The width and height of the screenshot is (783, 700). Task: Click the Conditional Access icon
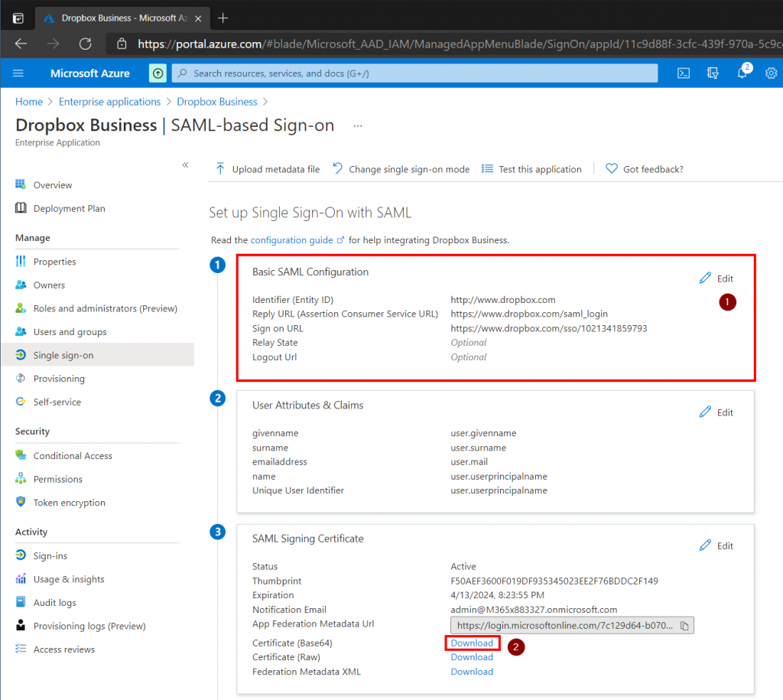pos(21,455)
